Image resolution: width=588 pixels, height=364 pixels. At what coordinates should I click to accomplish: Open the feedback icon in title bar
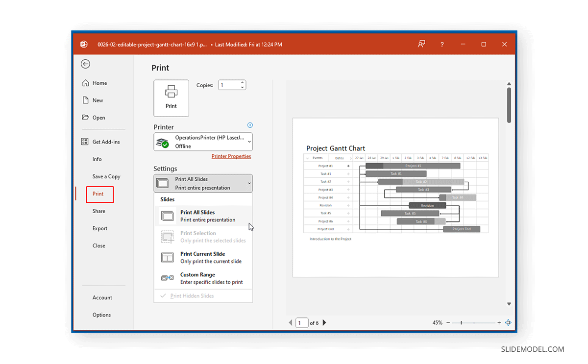pyautogui.click(x=421, y=44)
